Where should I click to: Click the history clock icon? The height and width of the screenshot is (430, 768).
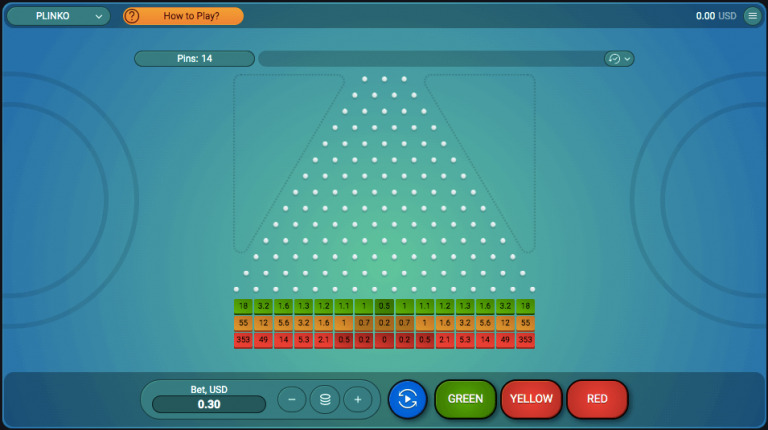pyautogui.click(x=614, y=59)
